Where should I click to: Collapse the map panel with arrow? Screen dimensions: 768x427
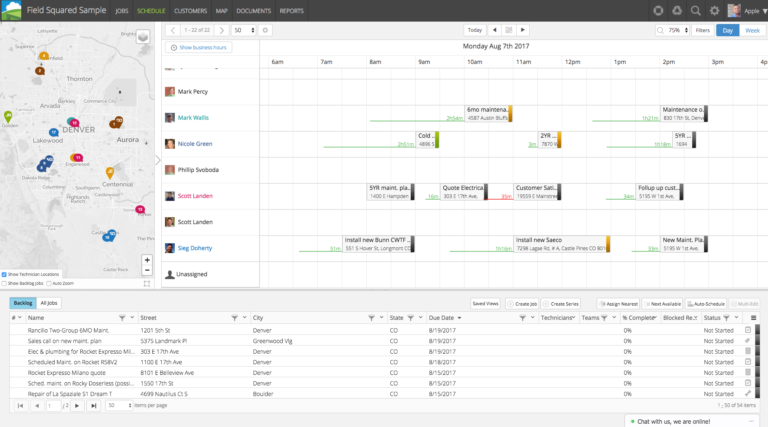(158, 160)
